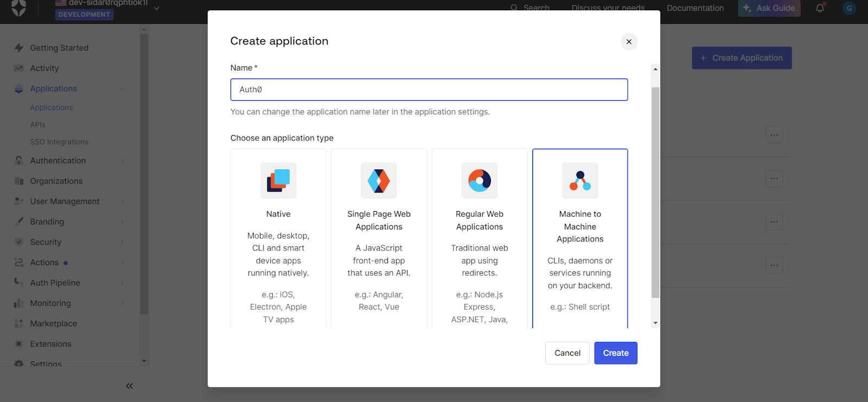Click the Activity chart icon
The height and width of the screenshot is (402, 868).
click(x=19, y=68)
